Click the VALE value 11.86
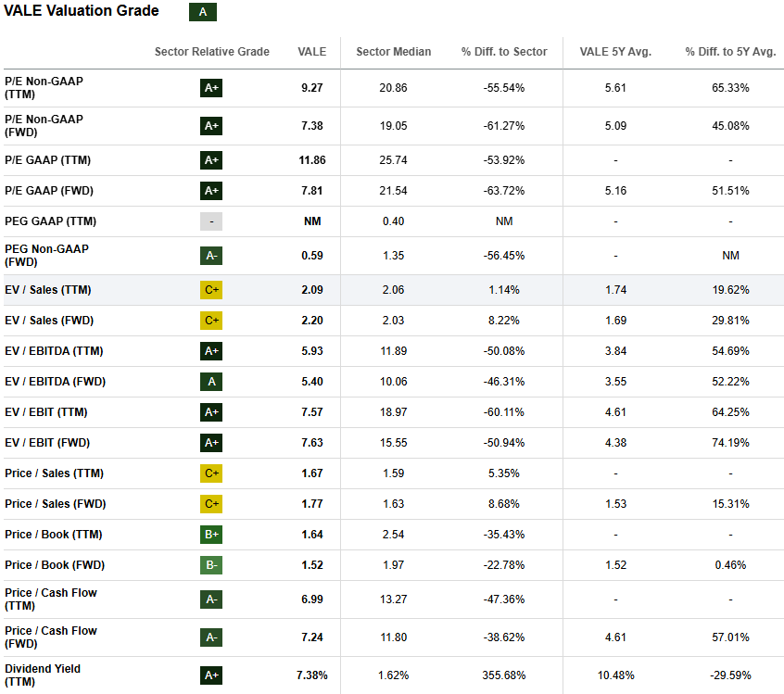 (x=312, y=160)
